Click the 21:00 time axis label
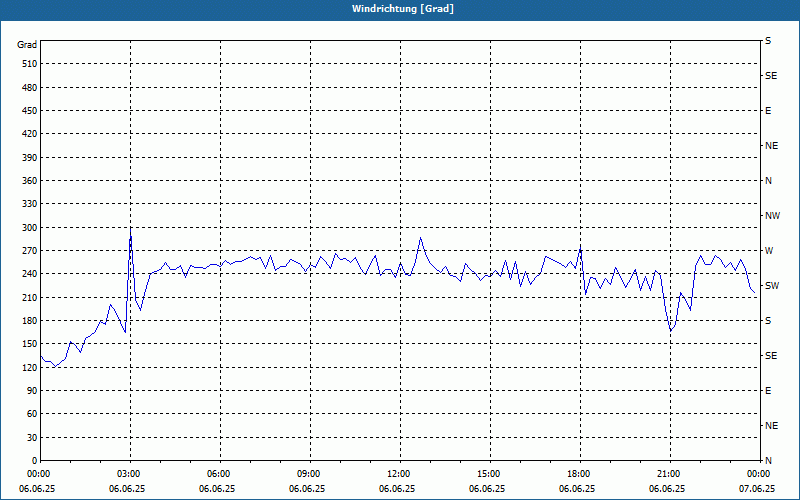This screenshot has width=800, height=500. tap(668, 474)
